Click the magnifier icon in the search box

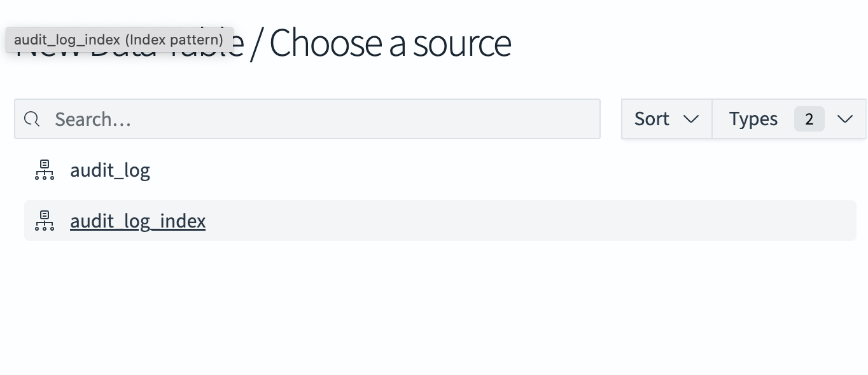point(32,119)
